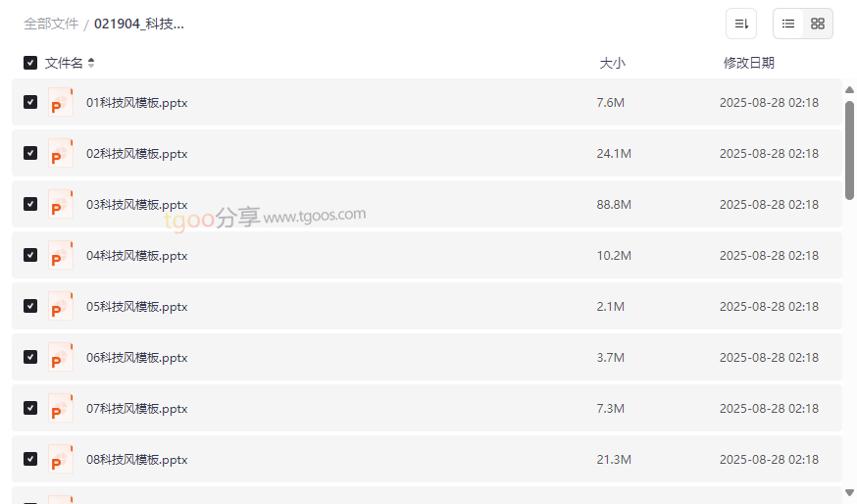Switch to list view layout
Viewport: 857px width, 504px height.
click(x=788, y=24)
